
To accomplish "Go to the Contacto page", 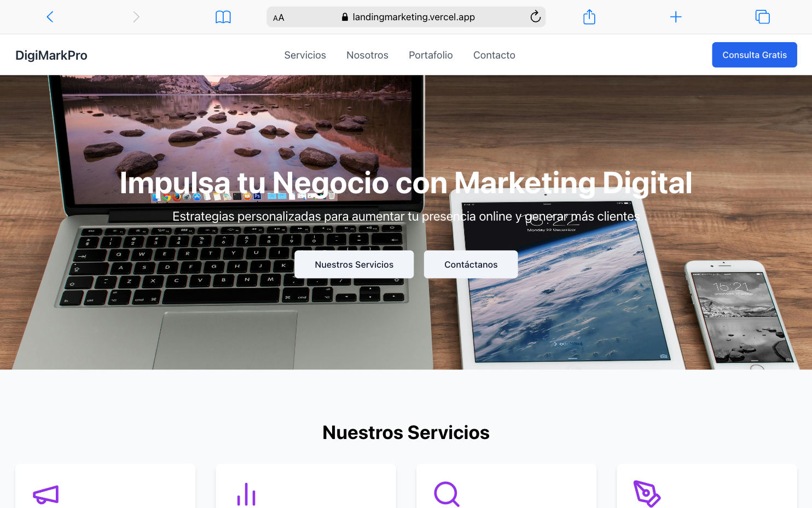I will point(494,55).
